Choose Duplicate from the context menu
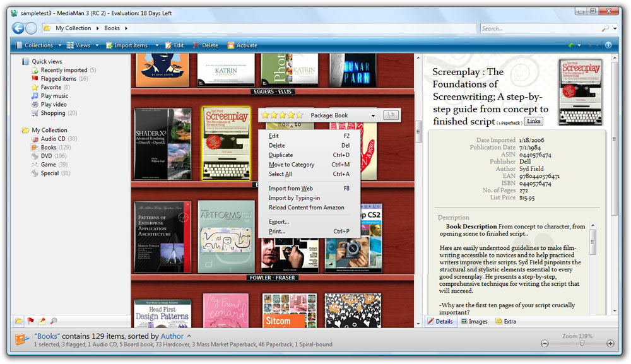The width and height of the screenshot is (631, 364). tap(309, 155)
